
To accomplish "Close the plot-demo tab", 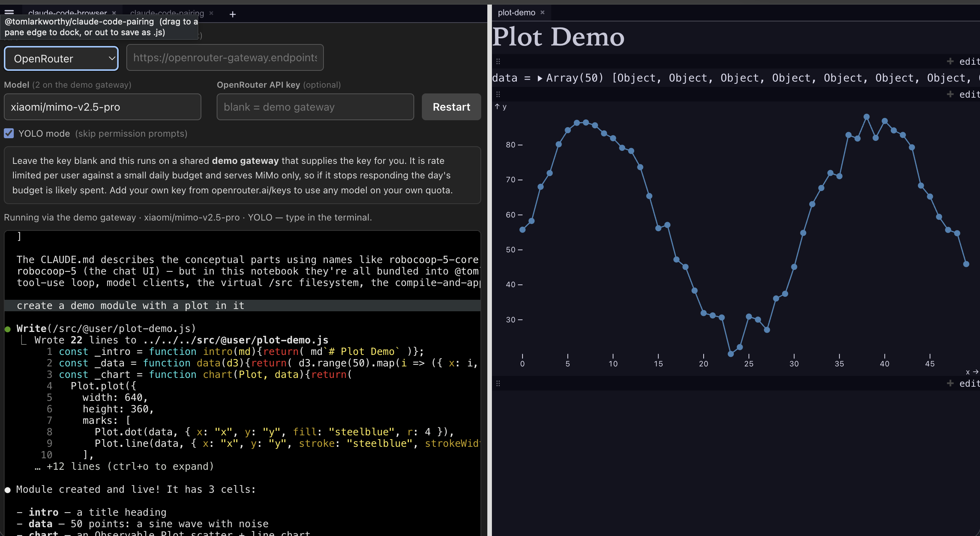I will pyautogui.click(x=542, y=13).
